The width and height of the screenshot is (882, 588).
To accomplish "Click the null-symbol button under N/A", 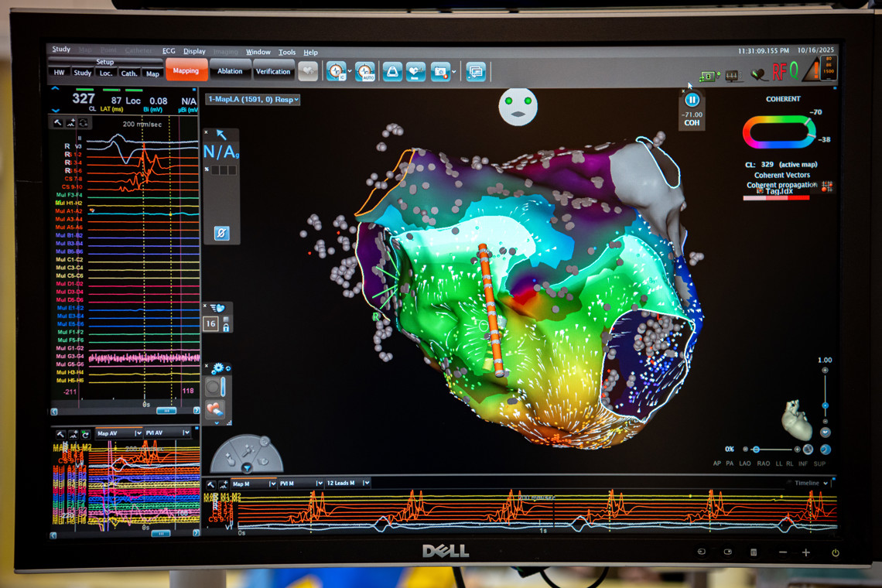I will (221, 233).
